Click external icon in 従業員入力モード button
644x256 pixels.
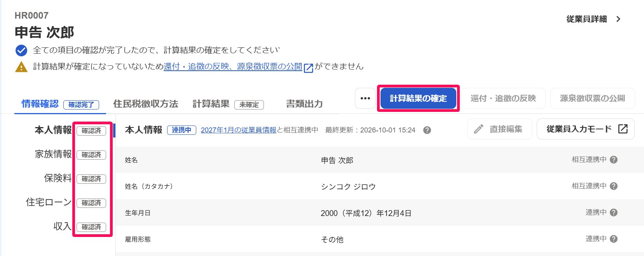623,129
